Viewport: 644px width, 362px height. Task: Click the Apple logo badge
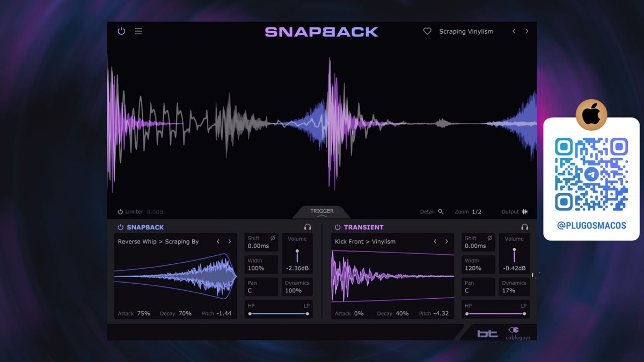click(x=591, y=115)
